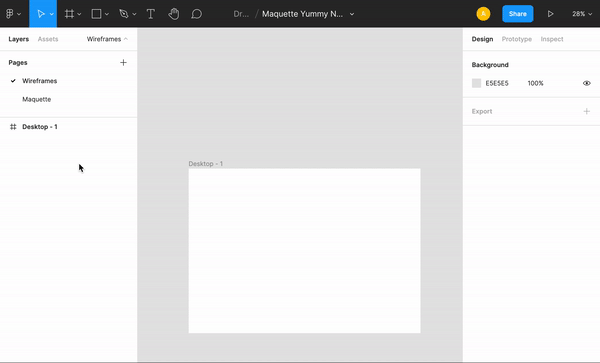The width and height of the screenshot is (600, 363).
Task: Switch to the Inspect tab
Action: point(552,39)
